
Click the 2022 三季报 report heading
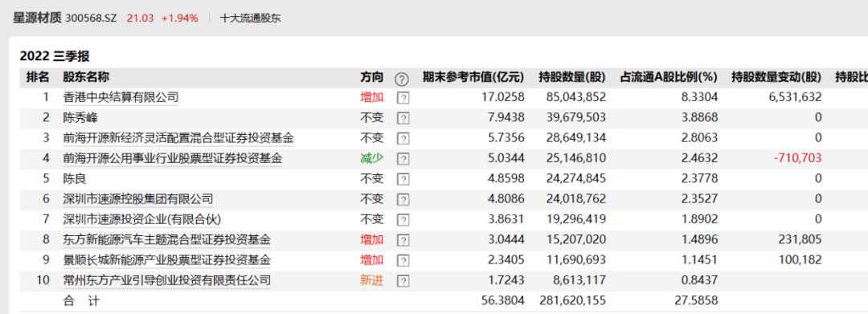point(55,56)
